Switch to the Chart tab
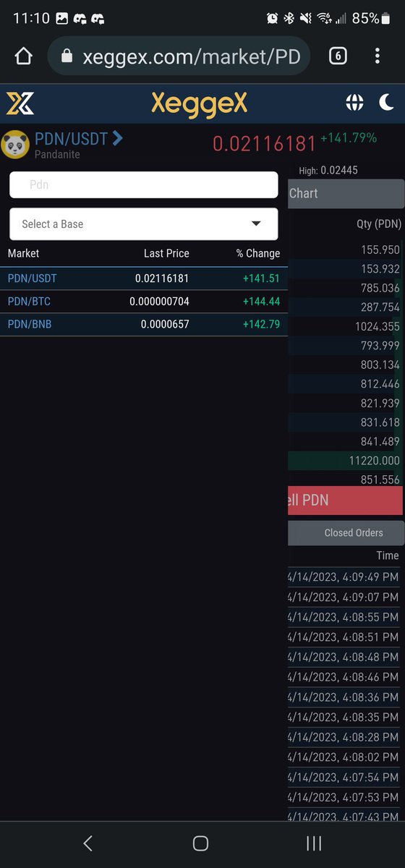This screenshot has width=405, height=868. [346, 193]
